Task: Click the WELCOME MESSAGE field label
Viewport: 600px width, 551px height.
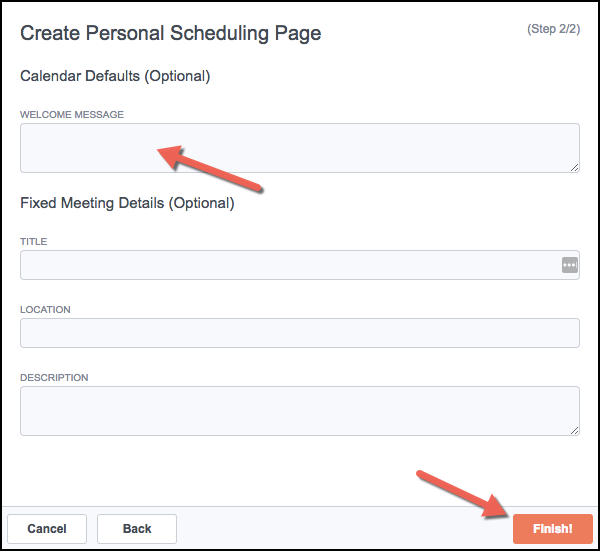Action: click(x=72, y=115)
